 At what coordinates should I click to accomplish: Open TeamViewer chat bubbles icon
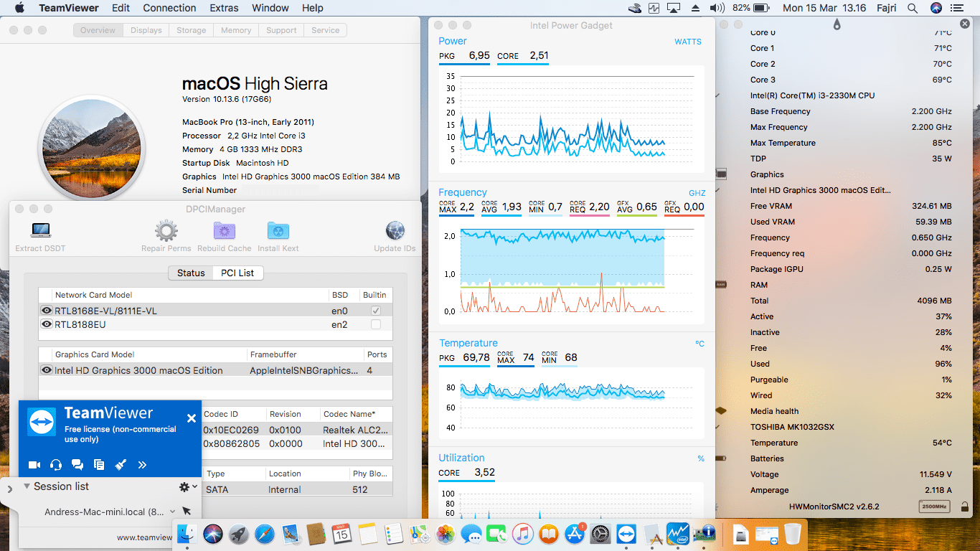click(77, 465)
